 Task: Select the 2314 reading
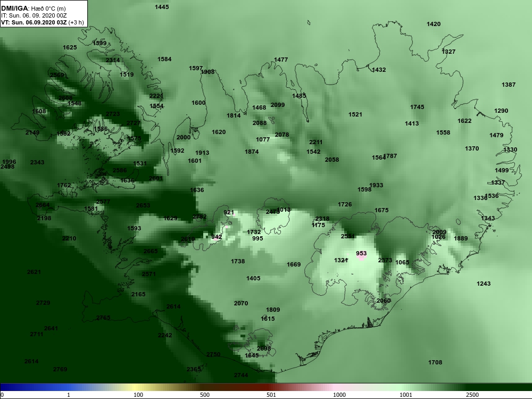click(113, 61)
